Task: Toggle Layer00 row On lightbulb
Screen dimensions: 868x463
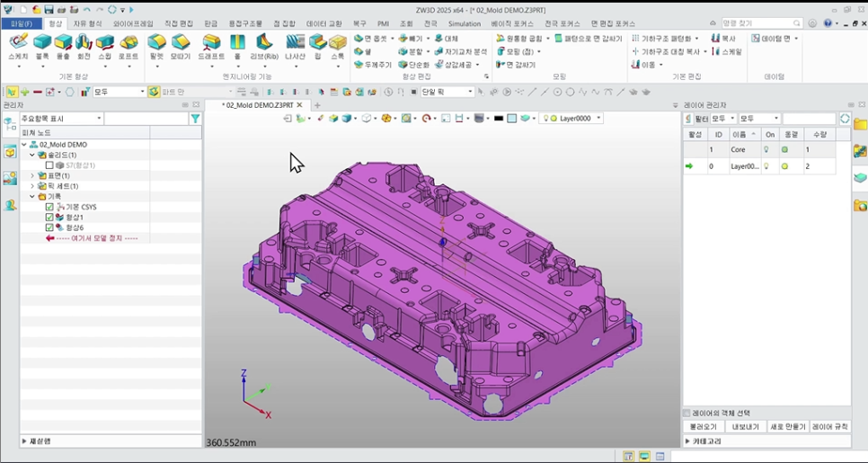Action: [766, 166]
